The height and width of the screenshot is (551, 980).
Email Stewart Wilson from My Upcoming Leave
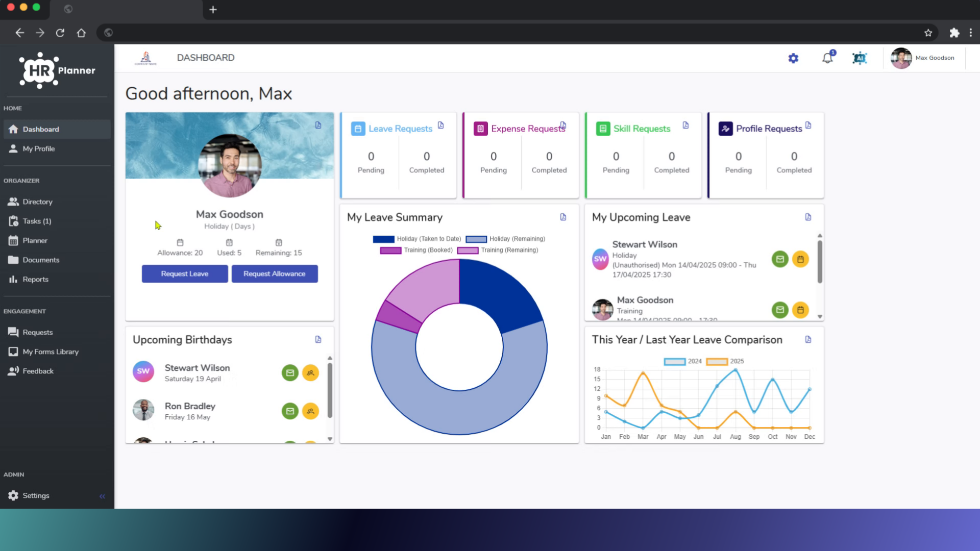pos(780,259)
